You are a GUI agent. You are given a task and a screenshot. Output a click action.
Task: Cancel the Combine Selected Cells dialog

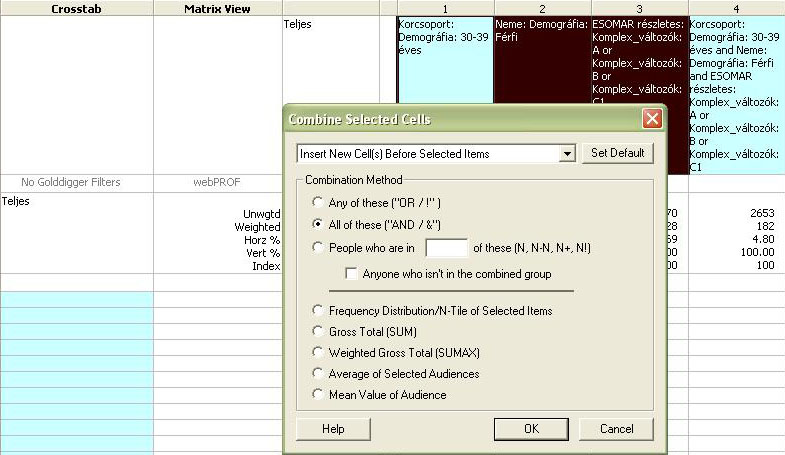pos(616,429)
